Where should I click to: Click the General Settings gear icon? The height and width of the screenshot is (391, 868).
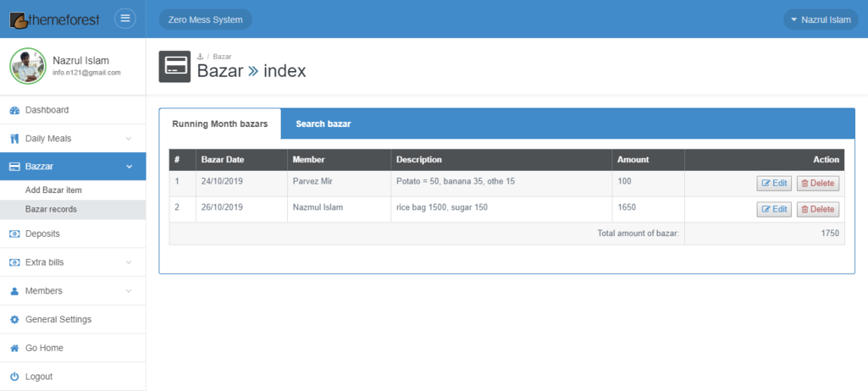tap(14, 320)
